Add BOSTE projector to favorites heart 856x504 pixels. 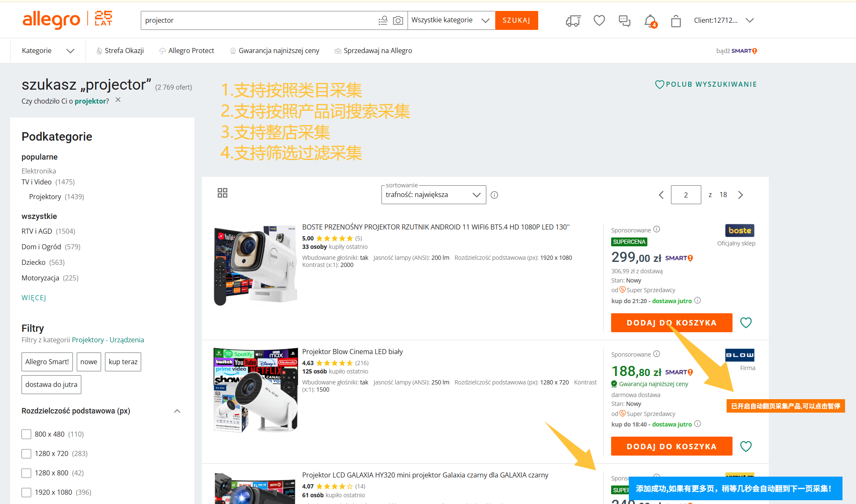tap(746, 323)
